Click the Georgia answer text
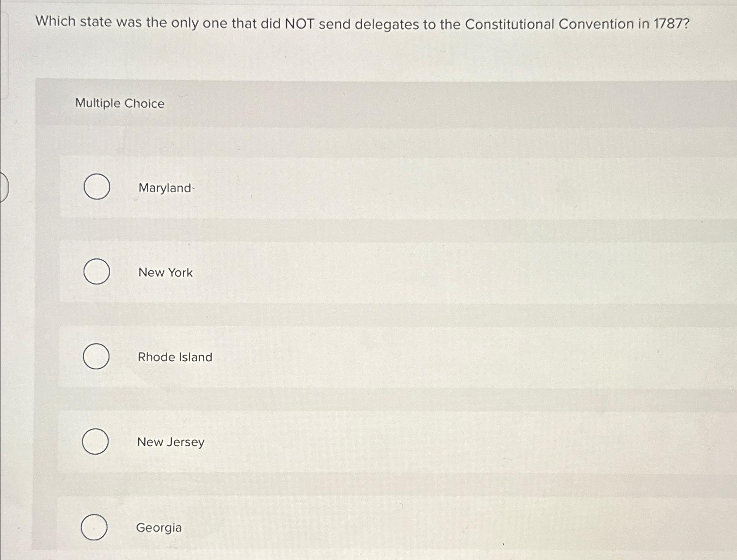The width and height of the screenshot is (737, 560). point(159,528)
